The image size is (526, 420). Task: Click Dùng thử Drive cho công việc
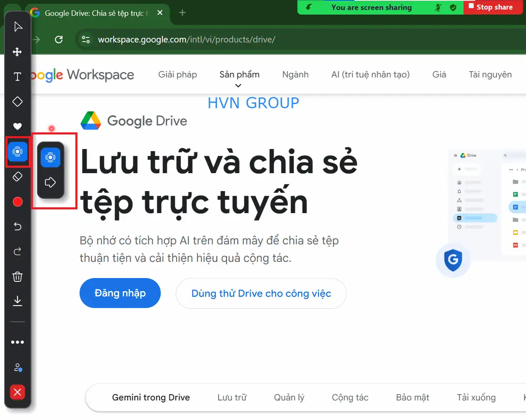point(261,293)
